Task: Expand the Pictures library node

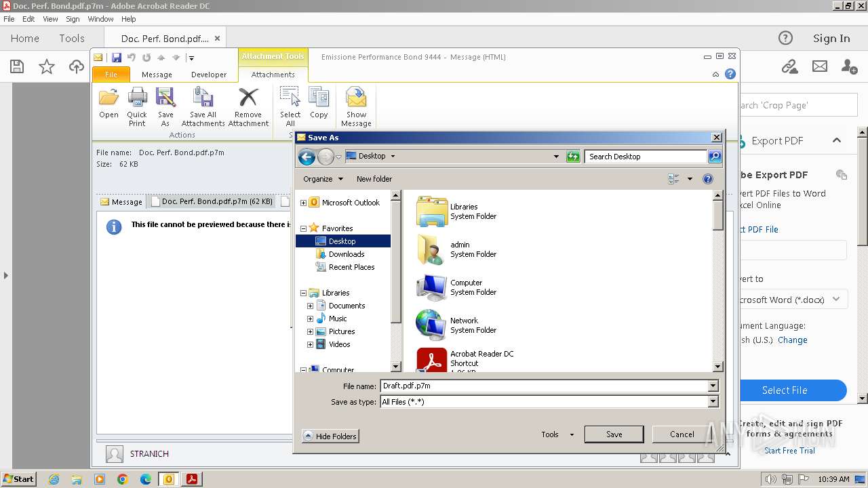Action: (310, 331)
